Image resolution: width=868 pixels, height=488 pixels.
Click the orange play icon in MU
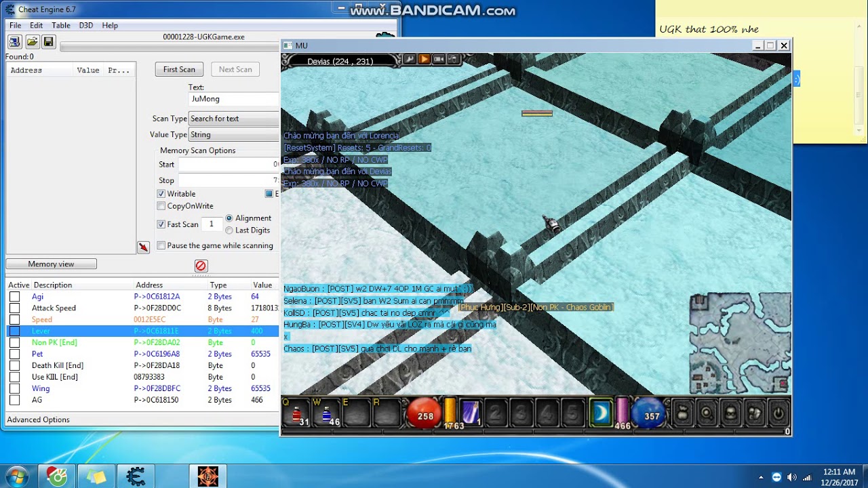(x=425, y=60)
